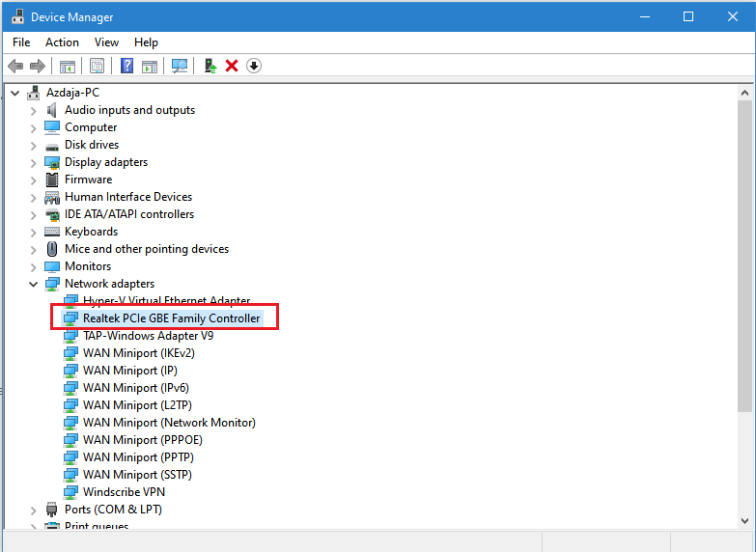Expand the Keyboards category arrow

click(x=33, y=232)
